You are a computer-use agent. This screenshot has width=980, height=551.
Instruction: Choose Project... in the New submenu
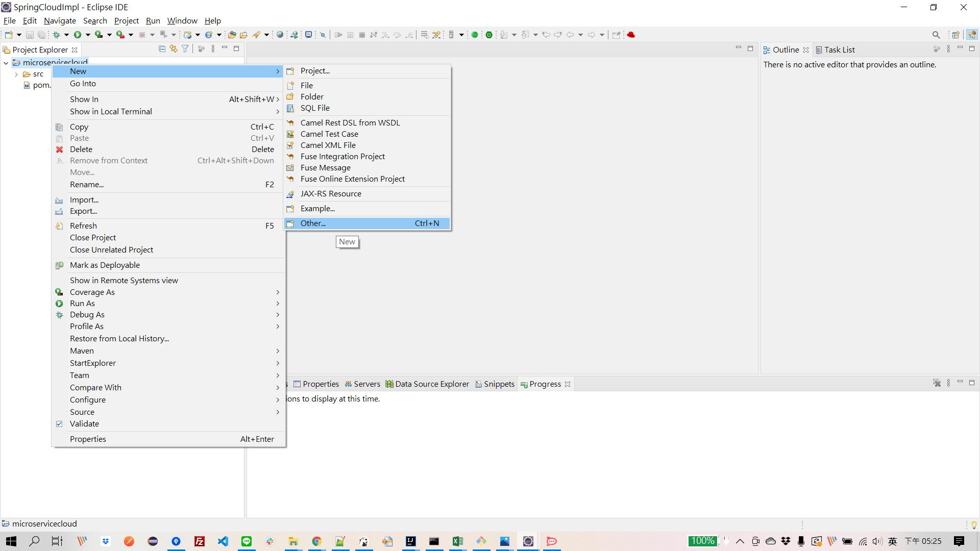[x=367, y=71]
